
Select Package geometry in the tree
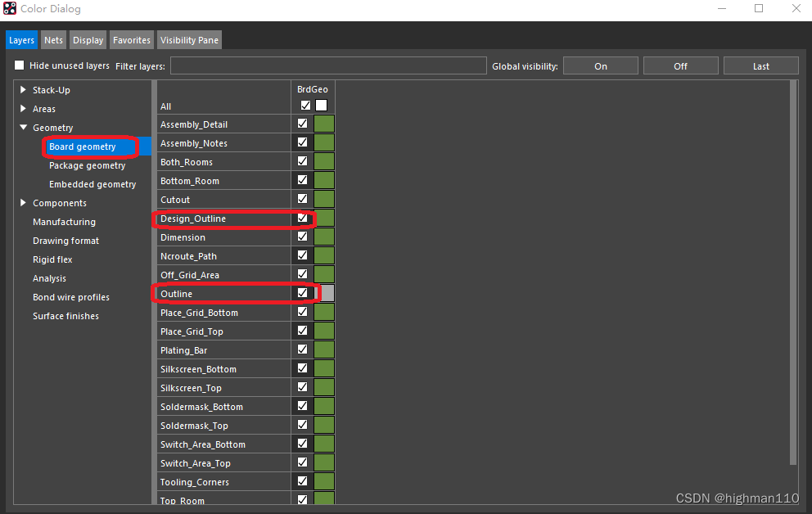pyautogui.click(x=87, y=165)
